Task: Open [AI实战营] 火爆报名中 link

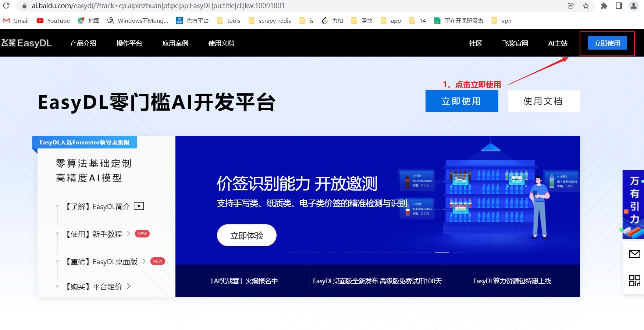Action: coord(244,281)
